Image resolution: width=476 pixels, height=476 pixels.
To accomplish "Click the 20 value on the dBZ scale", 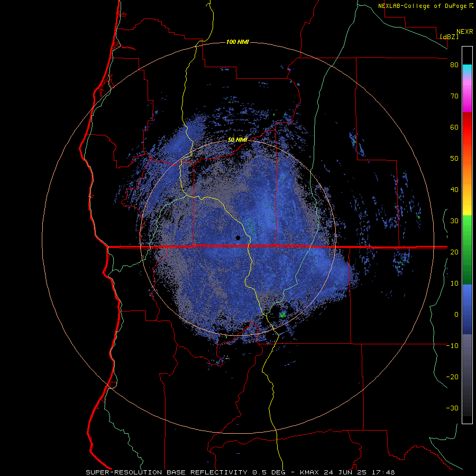I will point(454,252).
